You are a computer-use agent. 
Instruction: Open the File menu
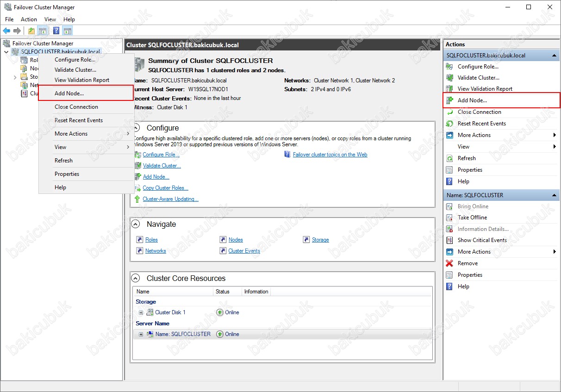coord(9,19)
